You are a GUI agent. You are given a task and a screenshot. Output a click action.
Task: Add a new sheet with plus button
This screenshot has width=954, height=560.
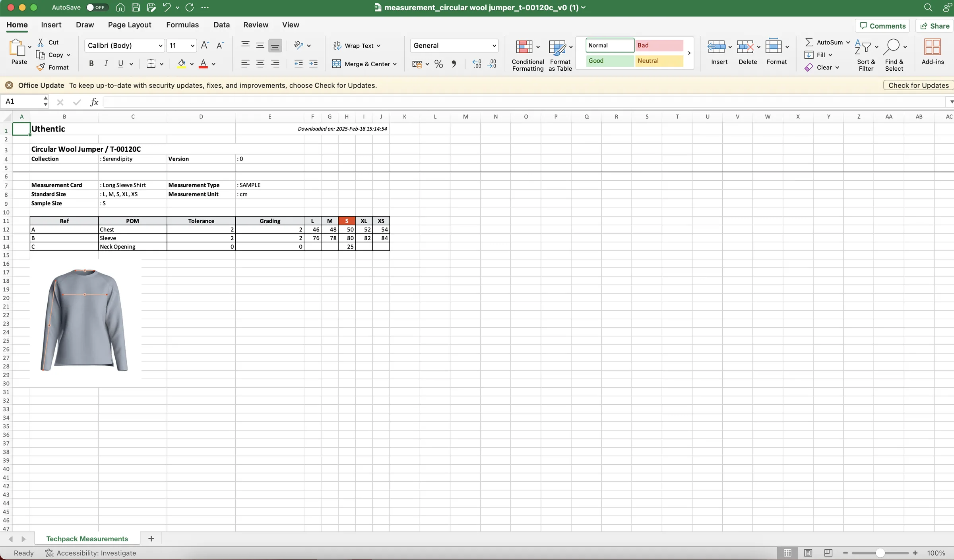pyautogui.click(x=151, y=539)
